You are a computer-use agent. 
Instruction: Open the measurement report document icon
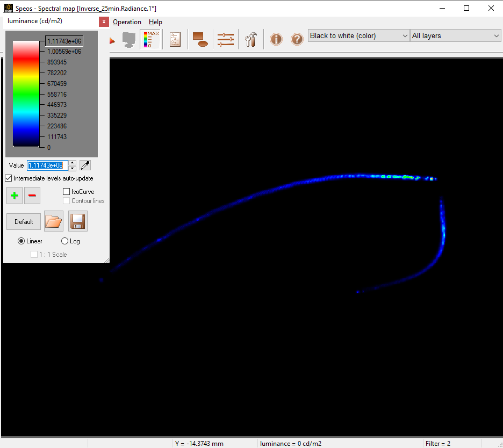[175, 39]
